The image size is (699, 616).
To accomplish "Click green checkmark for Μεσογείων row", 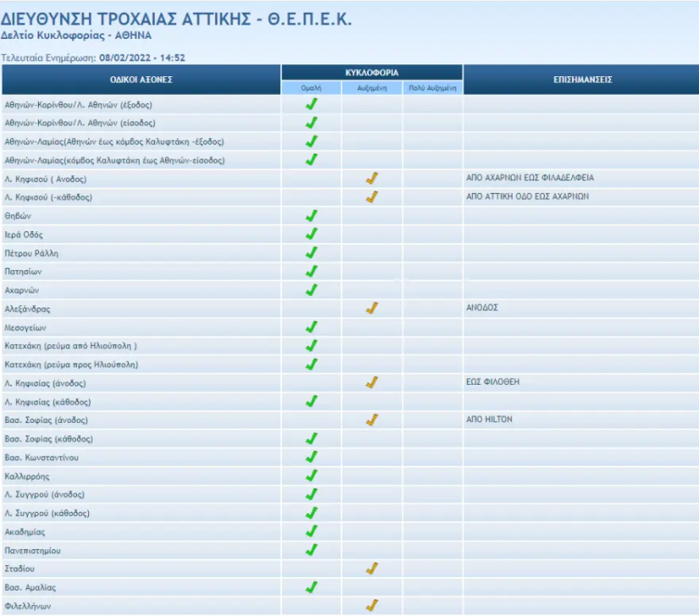I will 311,327.
